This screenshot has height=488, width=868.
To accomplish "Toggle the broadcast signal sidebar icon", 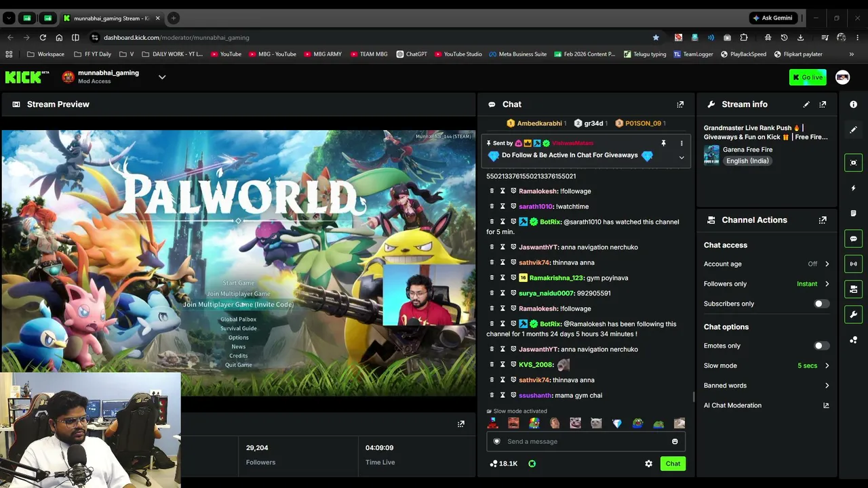I will click(854, 264).
